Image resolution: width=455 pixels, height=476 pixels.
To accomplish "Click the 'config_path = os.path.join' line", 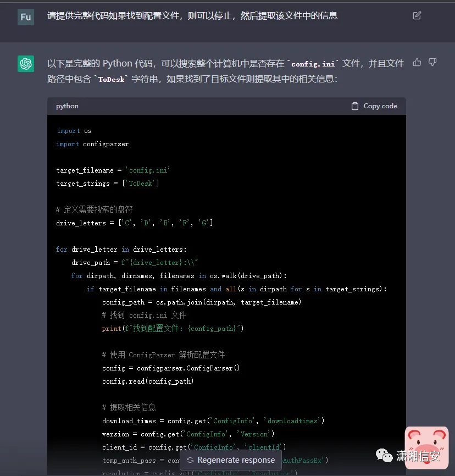I will pos(202,302).
